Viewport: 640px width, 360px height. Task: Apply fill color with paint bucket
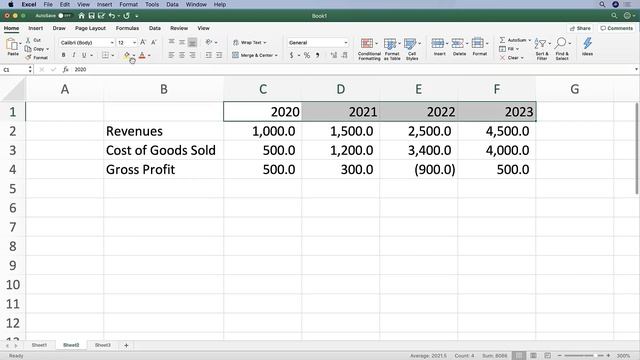pyautogui.click(x=127, y=55)
